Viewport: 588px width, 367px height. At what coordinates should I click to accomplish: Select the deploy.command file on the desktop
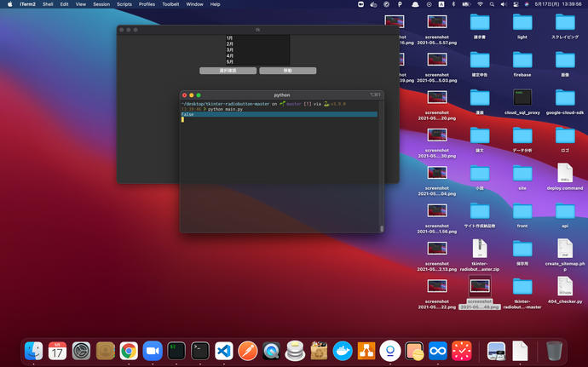[565, 177]
